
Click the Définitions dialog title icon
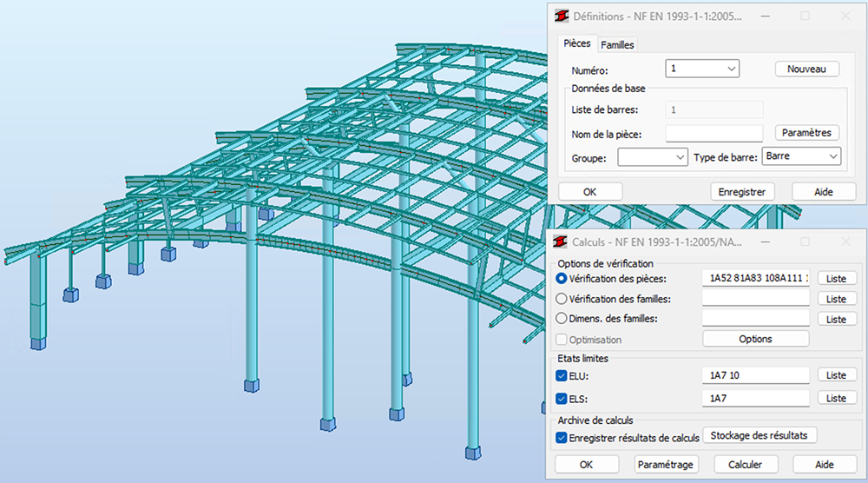[562, 16]
